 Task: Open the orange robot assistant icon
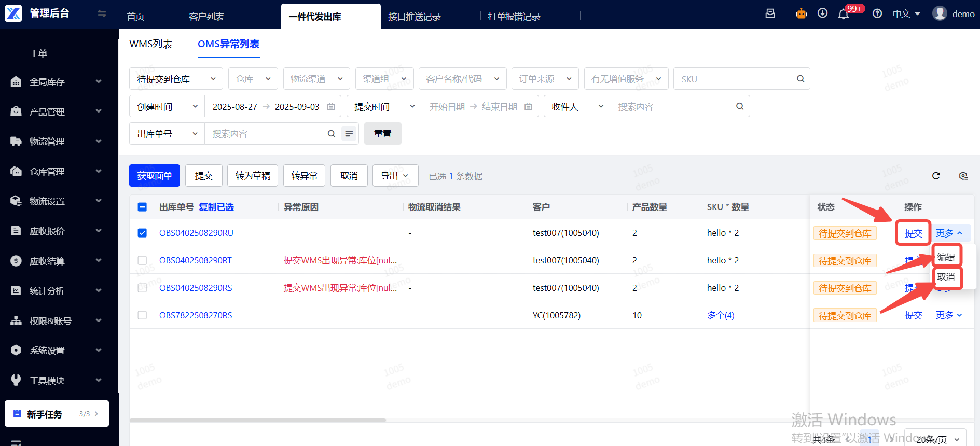pos(802,13)
